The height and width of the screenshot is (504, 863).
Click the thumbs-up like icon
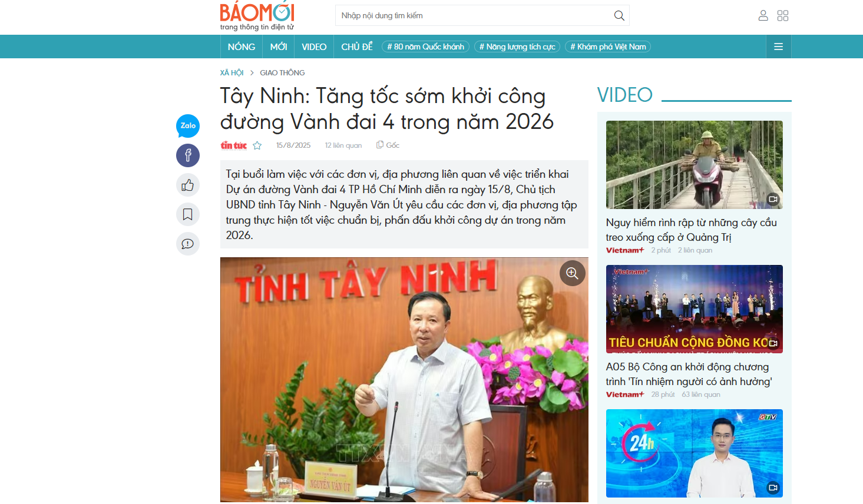point(188,185)
